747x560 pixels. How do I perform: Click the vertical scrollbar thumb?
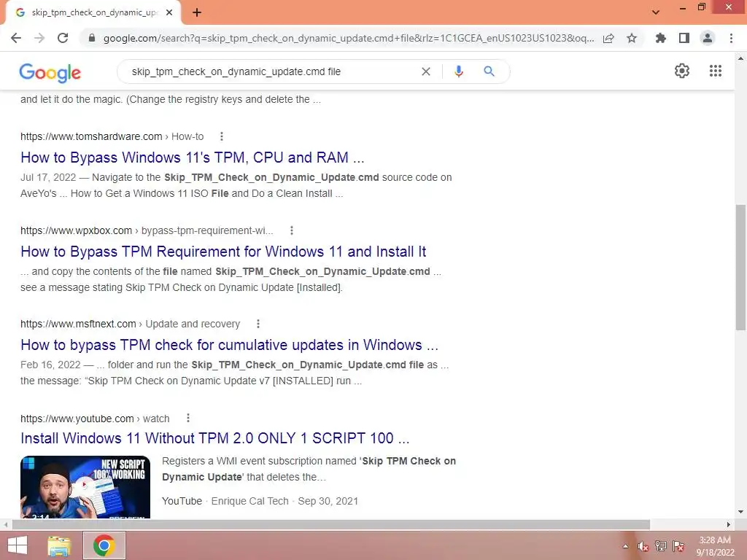click(x=740, y=267)
